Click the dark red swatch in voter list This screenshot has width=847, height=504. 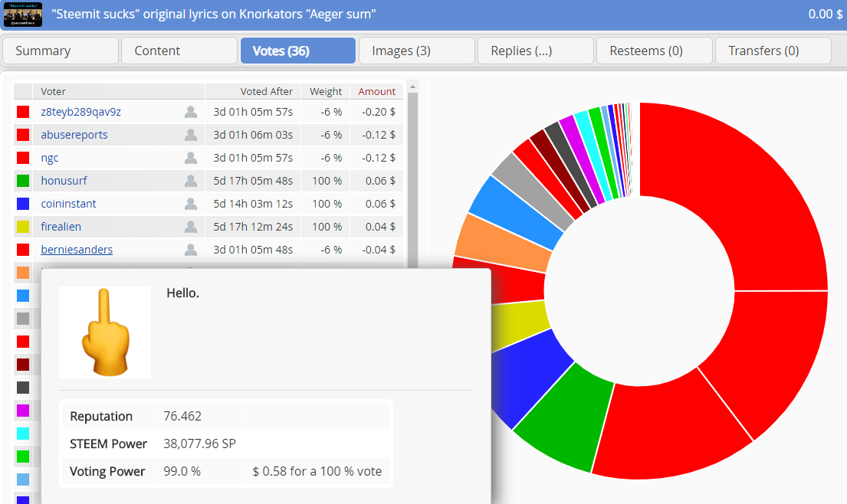click(x=23, y=365)
